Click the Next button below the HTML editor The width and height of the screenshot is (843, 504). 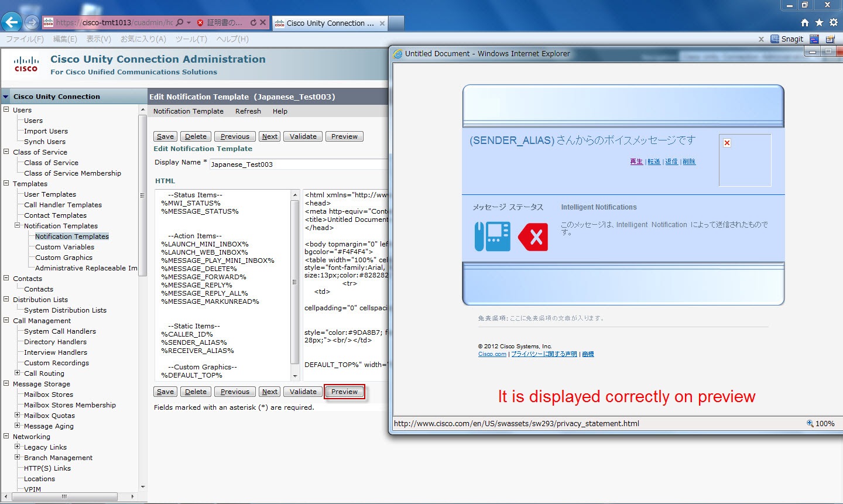pyautogui.click(x=270, y=392)
